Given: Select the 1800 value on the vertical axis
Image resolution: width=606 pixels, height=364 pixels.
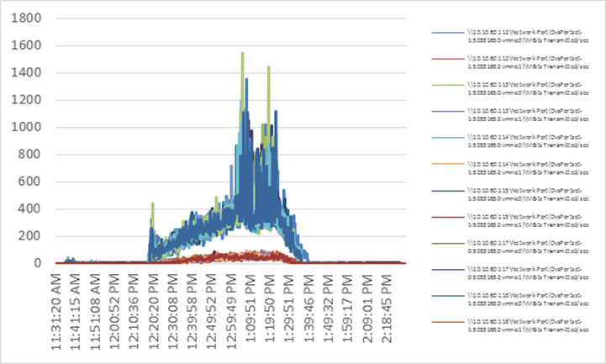Looking at the screenshot, I should 26,18.
